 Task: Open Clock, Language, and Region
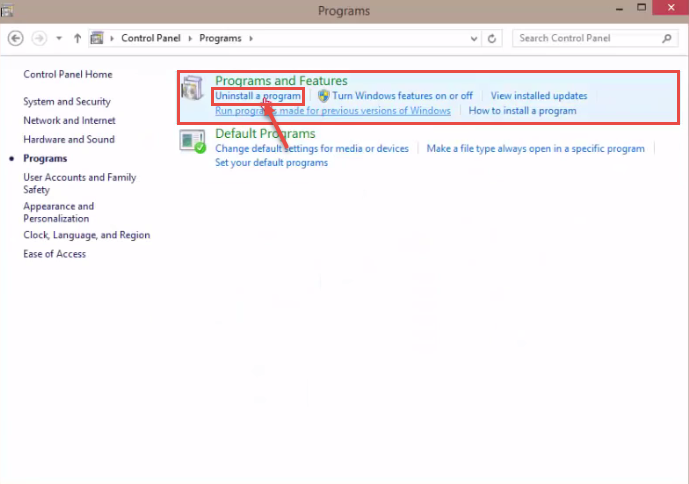pyautogui.click(x=87, y=235)
